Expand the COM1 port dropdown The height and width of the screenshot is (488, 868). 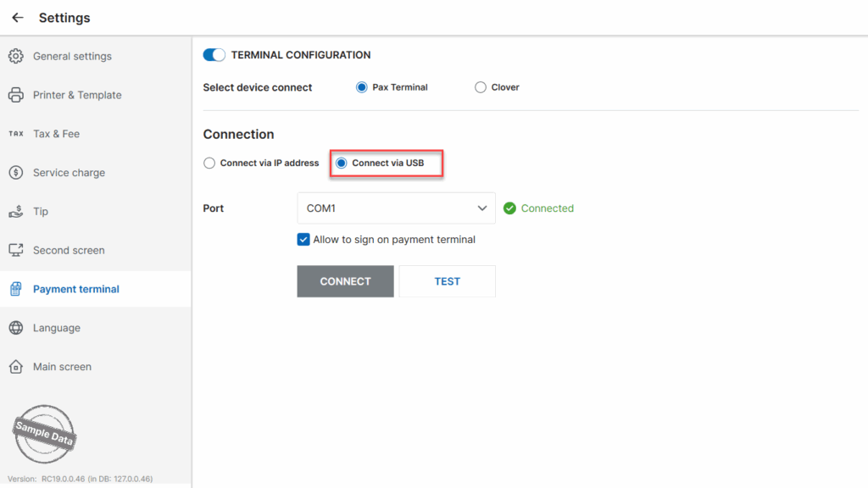click(x=397, y=208)
